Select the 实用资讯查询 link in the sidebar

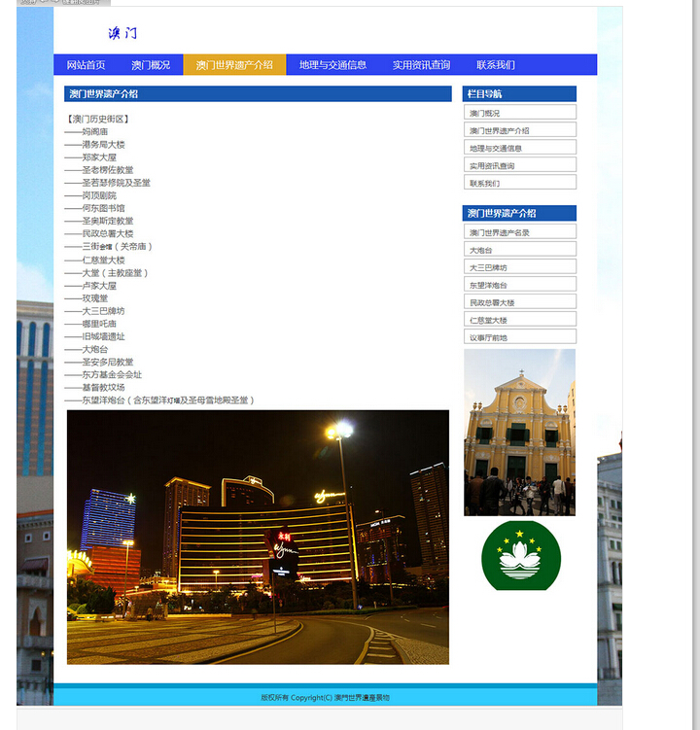(x=519, y=165)
